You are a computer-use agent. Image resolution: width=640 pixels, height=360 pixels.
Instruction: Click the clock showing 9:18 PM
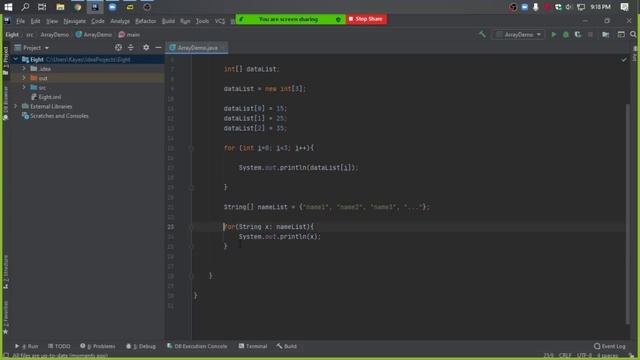pyautogui.click(x=600, y=7)
